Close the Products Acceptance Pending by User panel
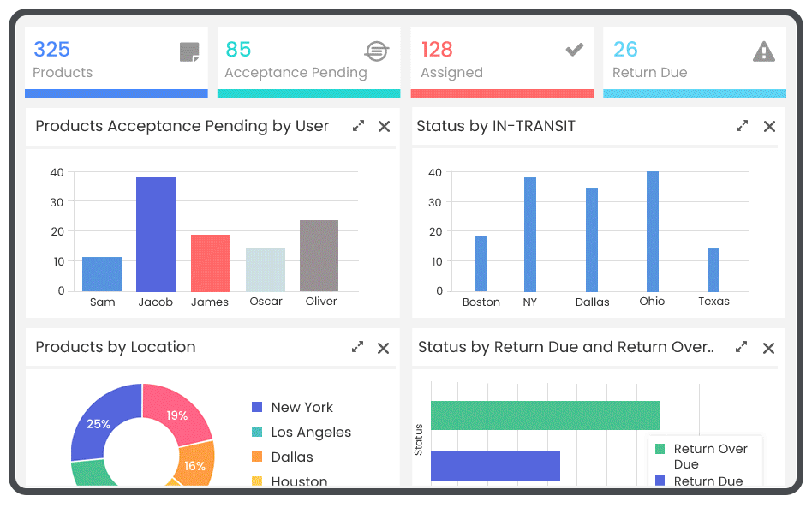812x532 pixels. pyautogui.click(x=384, y=126)
